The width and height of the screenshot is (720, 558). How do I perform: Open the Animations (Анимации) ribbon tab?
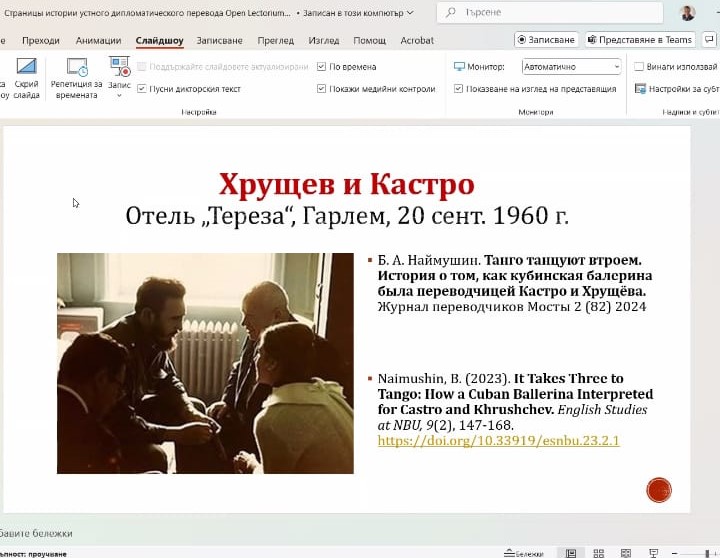tap(97, 40)
